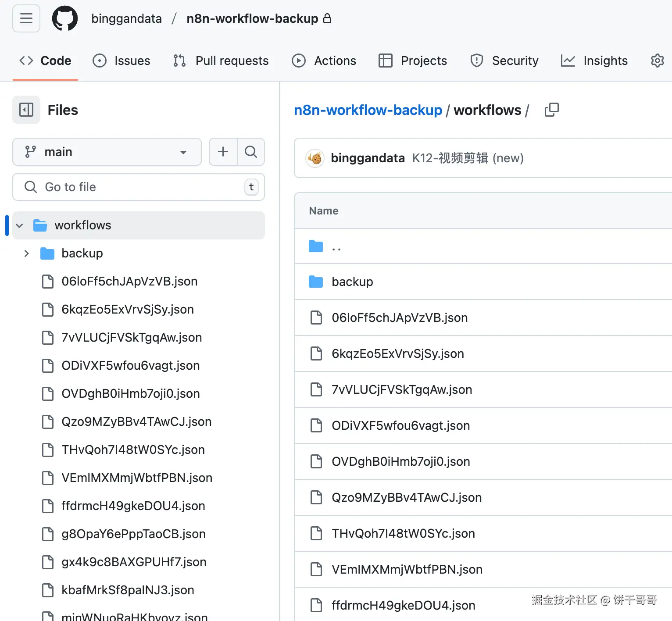The width and height of the screenshot is (672, 621).
Task: Copy the workflows path to clipboard
Action: [x=551, y=110]
